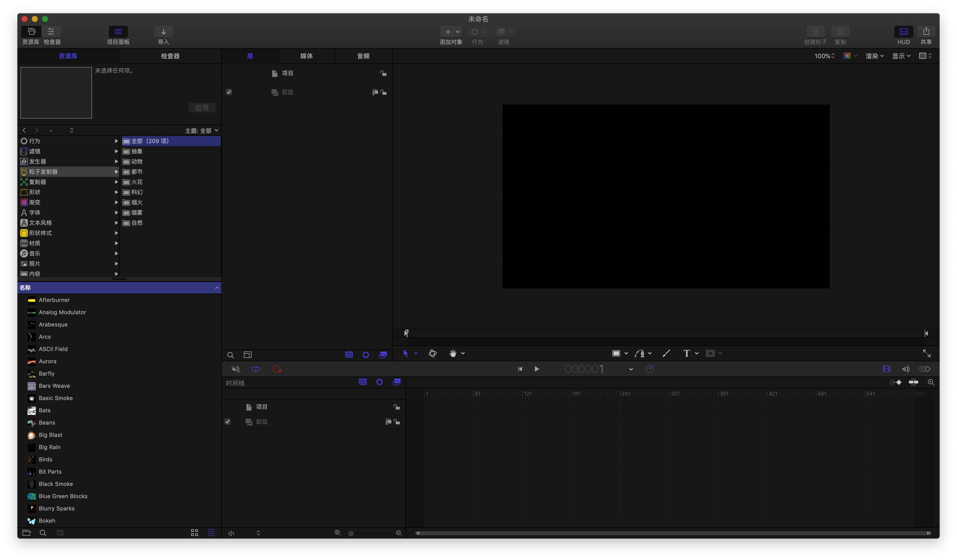957x560 pixels.
Task: Select the Paint Stroke brush tool
Action: click(666, 354)
